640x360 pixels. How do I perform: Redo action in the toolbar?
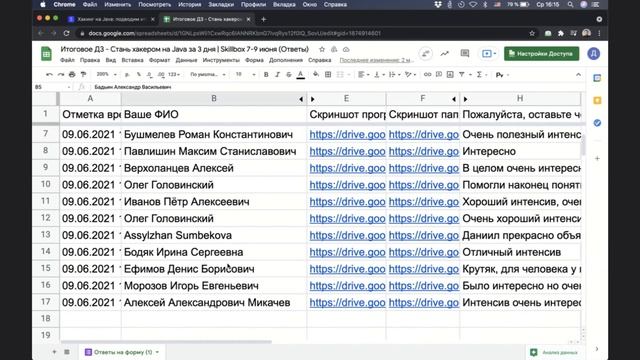click(61, 75)
